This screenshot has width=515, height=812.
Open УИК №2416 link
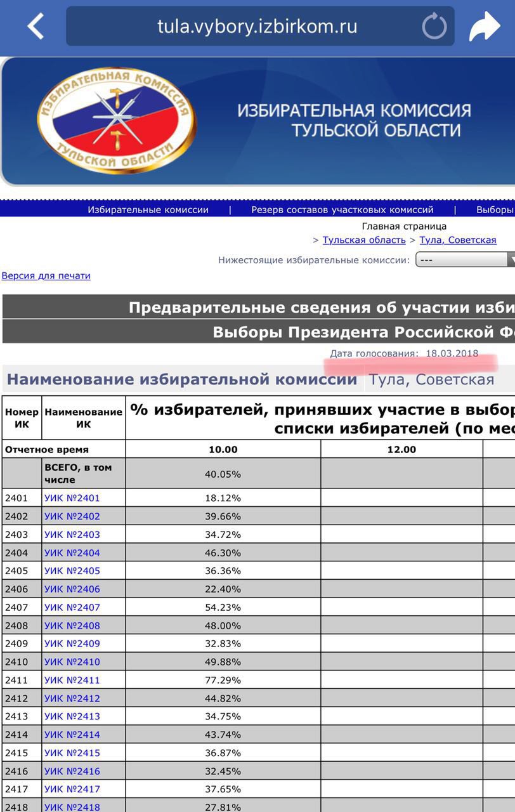pyautogui.click(x=72, y=771)
